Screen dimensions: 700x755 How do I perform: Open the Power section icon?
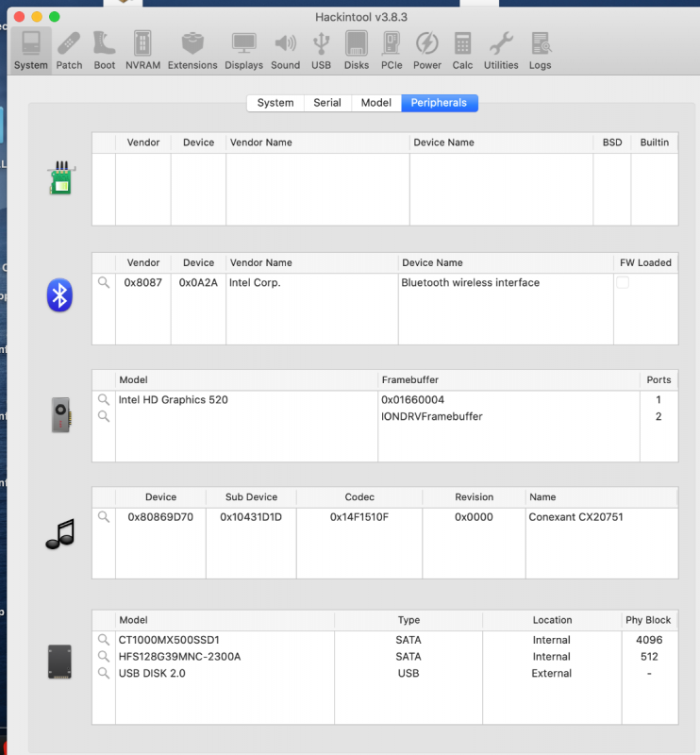click(x=427, y=50)
